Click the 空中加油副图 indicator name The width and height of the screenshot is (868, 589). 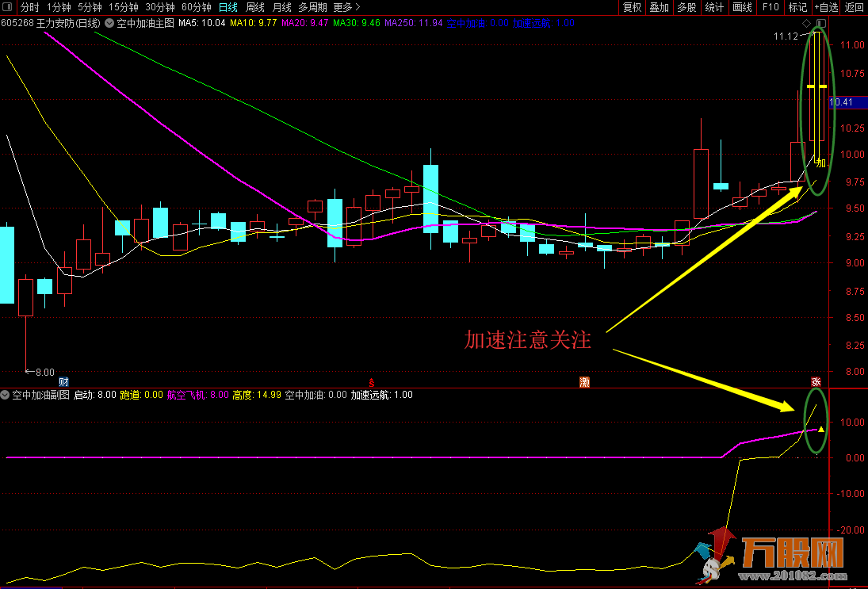(x=41, y=395)
